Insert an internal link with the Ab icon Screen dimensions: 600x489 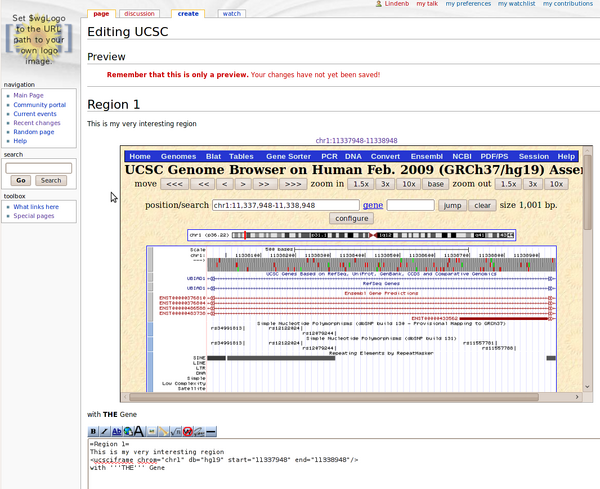117,431
